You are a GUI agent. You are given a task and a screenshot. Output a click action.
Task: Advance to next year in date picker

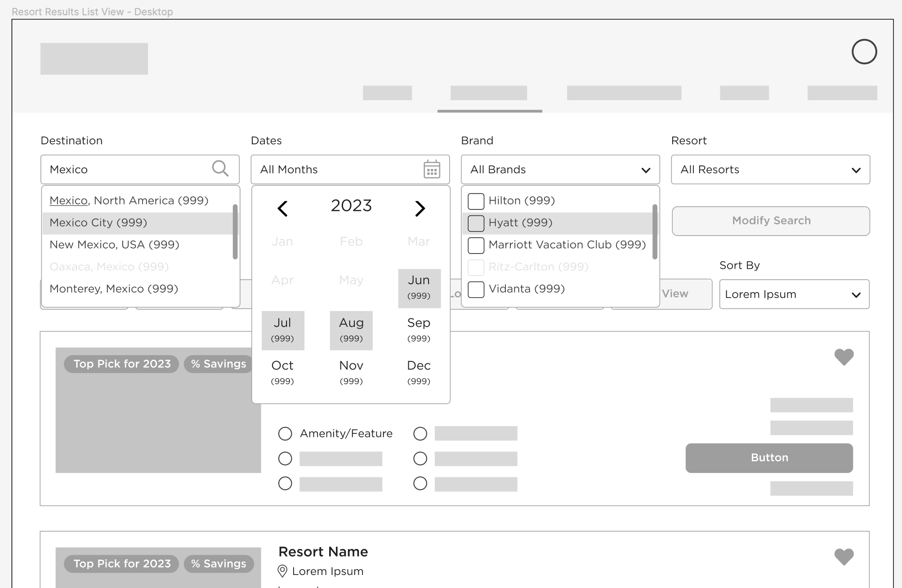tap(420, 208)
